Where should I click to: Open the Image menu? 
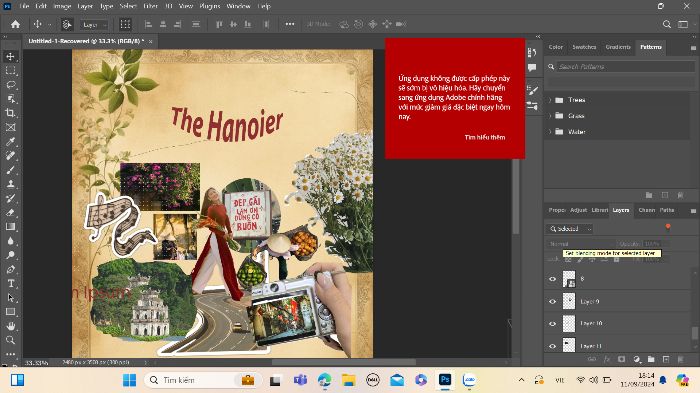[62, 6]
